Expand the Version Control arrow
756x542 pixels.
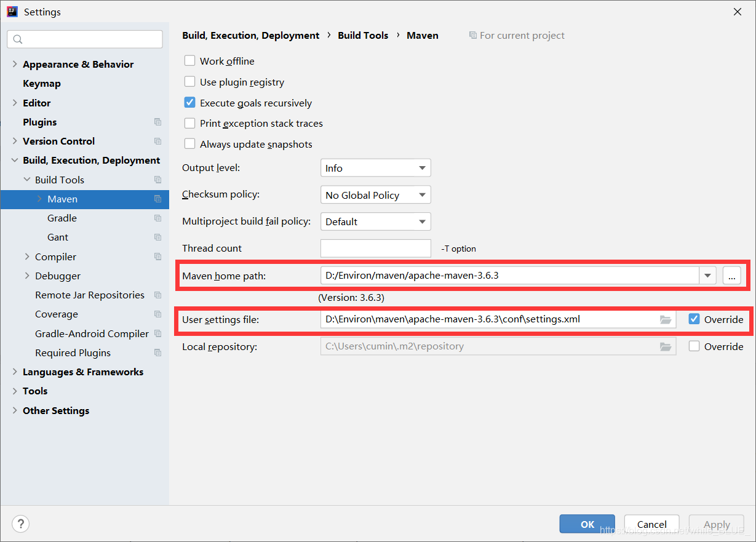[15, 141]
